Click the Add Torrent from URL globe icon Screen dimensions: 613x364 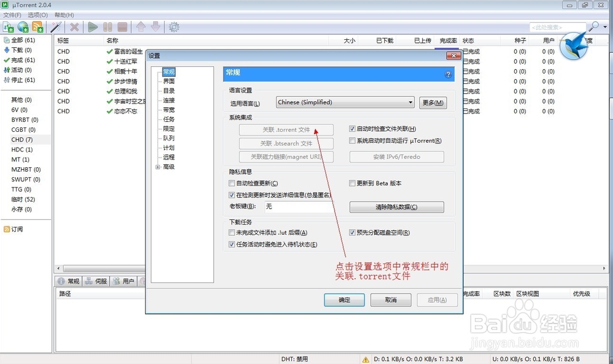click(23, 27)
